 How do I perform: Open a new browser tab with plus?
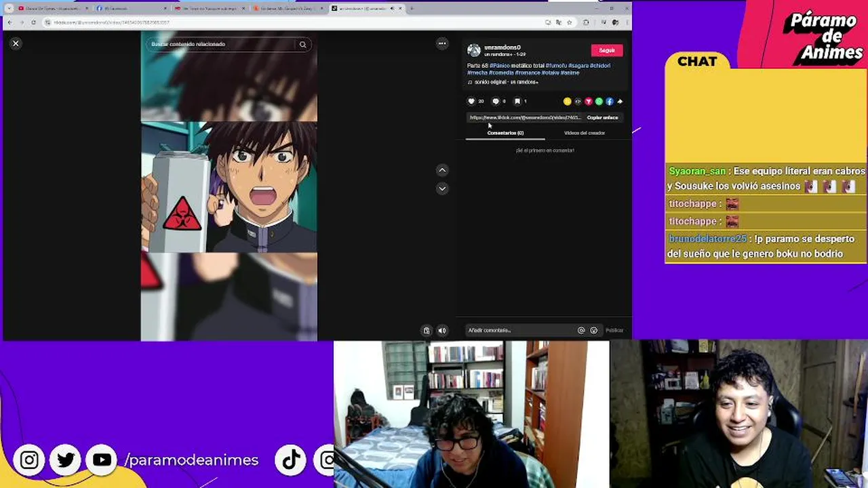coord(412,8)
